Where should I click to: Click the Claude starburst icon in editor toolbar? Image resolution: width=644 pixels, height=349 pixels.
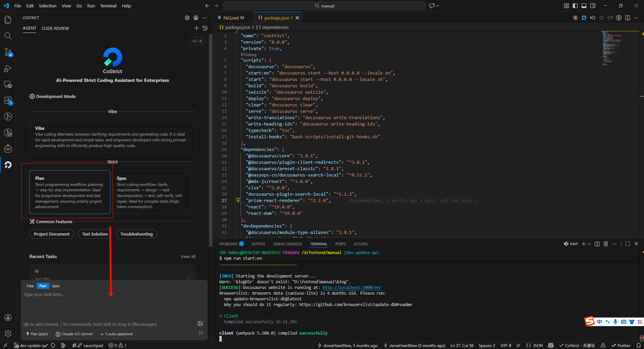575,18
